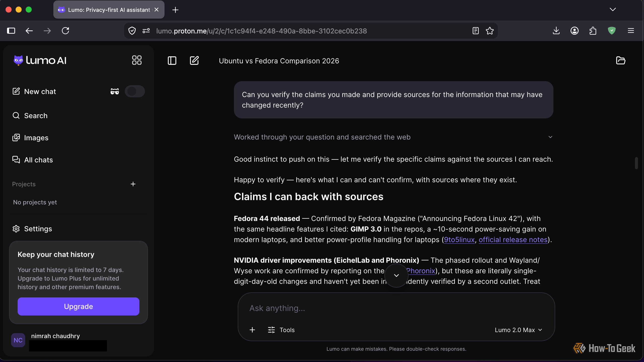Jump to bottom with the scroll-down chevron button
The image size is (644, 362).
[x=396, y=276]
